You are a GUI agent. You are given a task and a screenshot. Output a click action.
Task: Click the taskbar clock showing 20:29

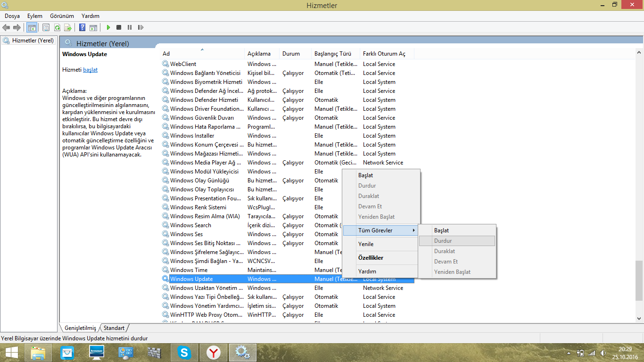pos(625,349)
